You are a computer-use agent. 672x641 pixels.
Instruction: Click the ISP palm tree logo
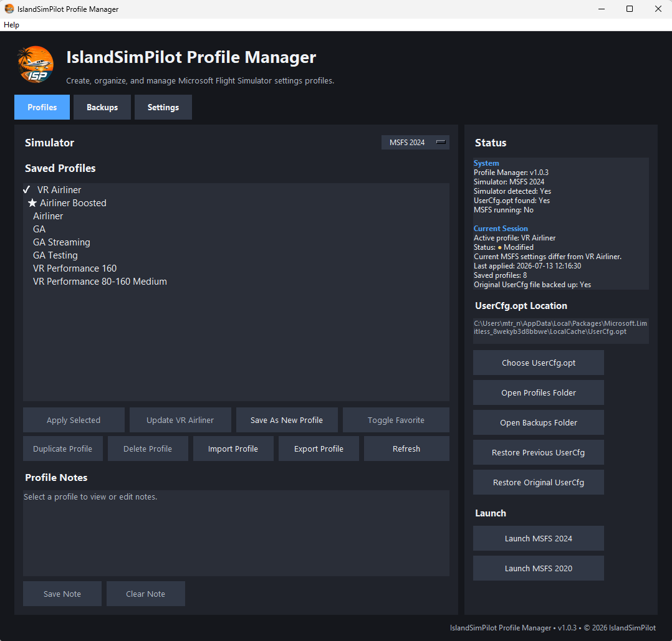click(x=36, y=65)
